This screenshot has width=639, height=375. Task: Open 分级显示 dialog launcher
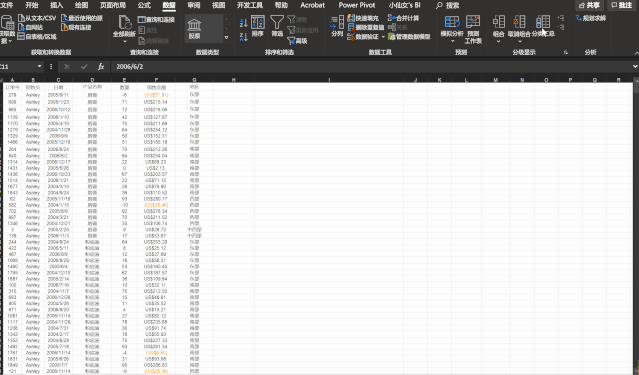point(566,52)
